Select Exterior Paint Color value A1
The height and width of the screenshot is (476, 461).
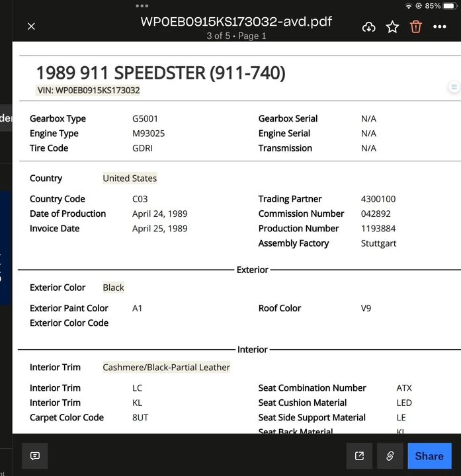[x=137, y=309]
